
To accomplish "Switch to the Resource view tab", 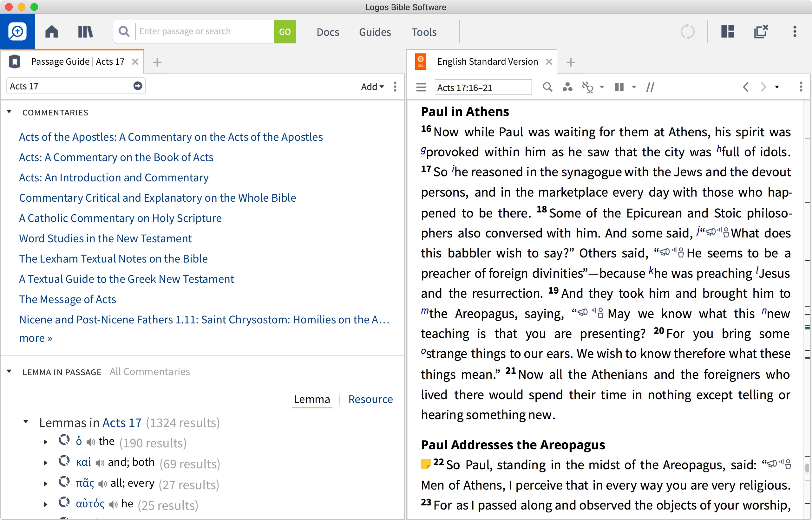I will (370, 399).
